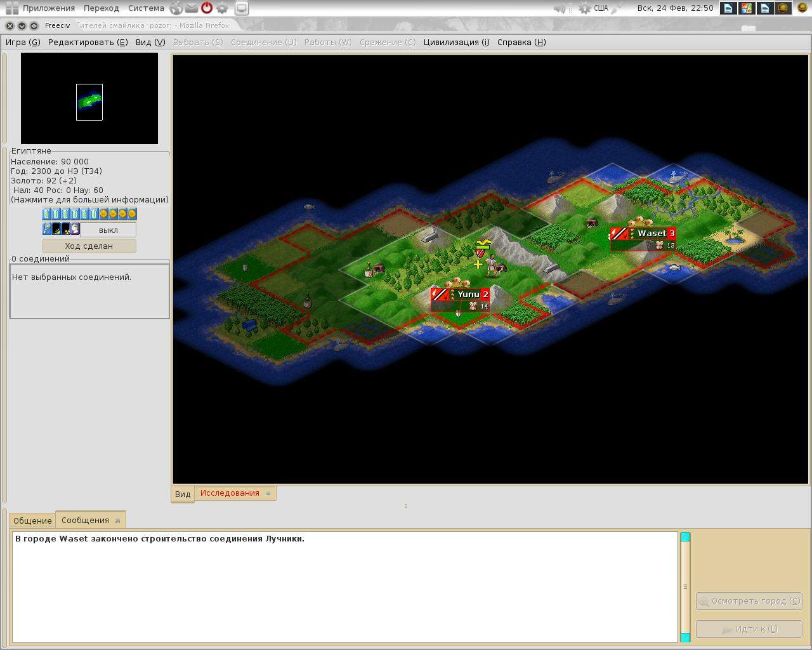The height and width of the screenshot is (650, 812).
Task: Click the Ход сделан button
Action: coord(89,246)
